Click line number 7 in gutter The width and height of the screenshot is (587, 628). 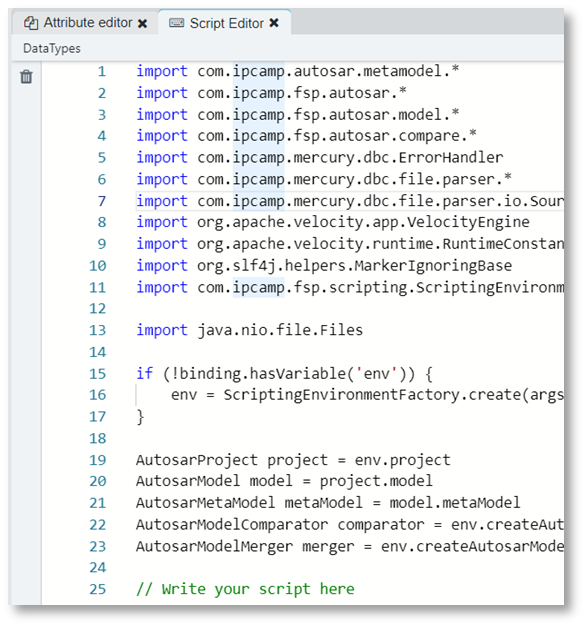coord(102,201)
